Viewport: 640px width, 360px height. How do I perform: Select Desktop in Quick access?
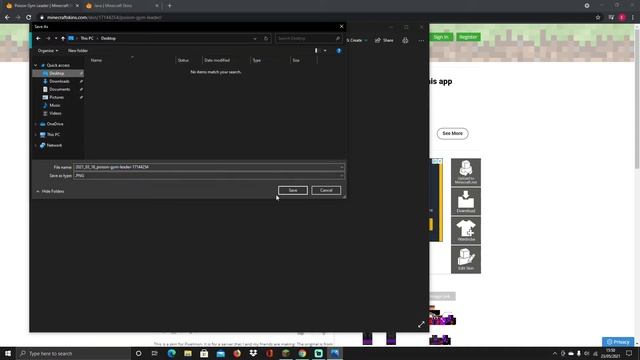[57, 73]
